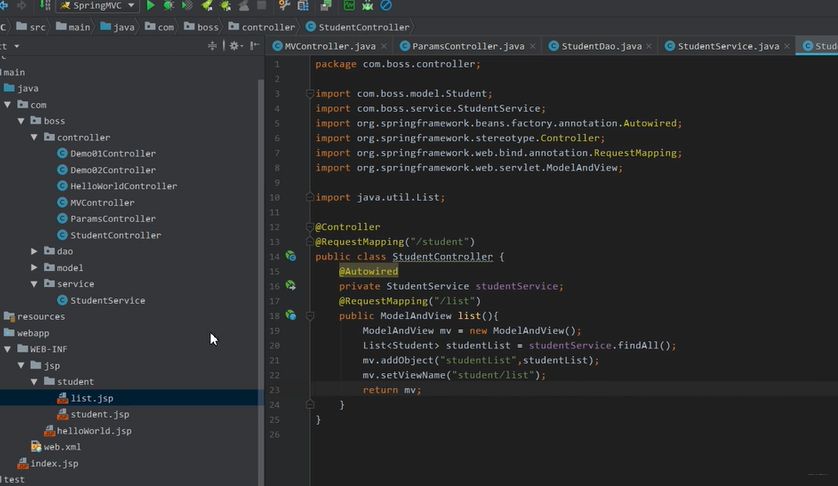Collapse the WEB-INF folder node

(7, 349)
